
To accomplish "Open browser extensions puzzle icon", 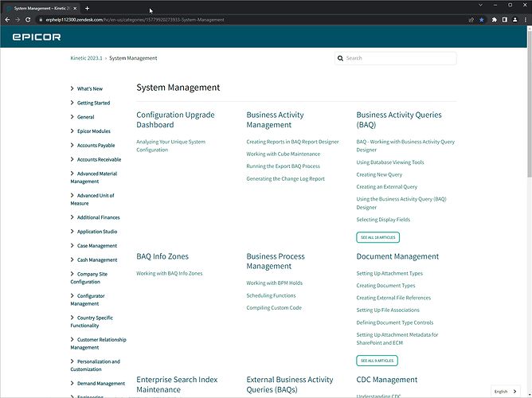I will click(x=495, y=20).
